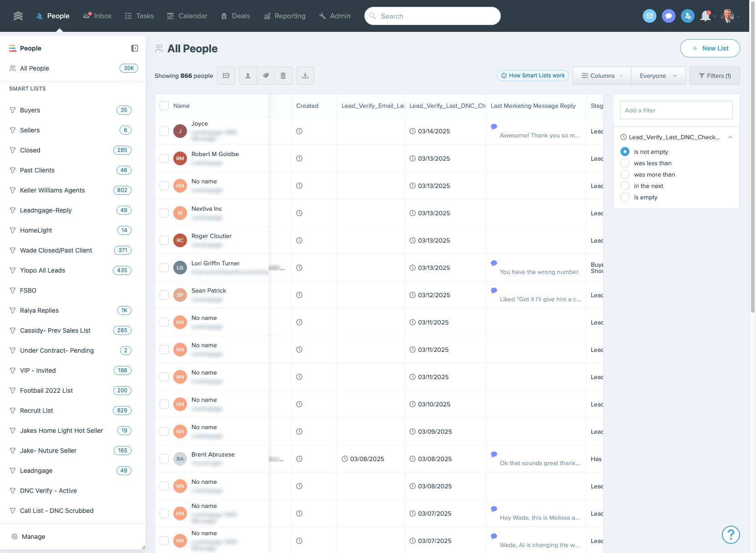Click the app logo in the top left

click(x=18, y=16)
